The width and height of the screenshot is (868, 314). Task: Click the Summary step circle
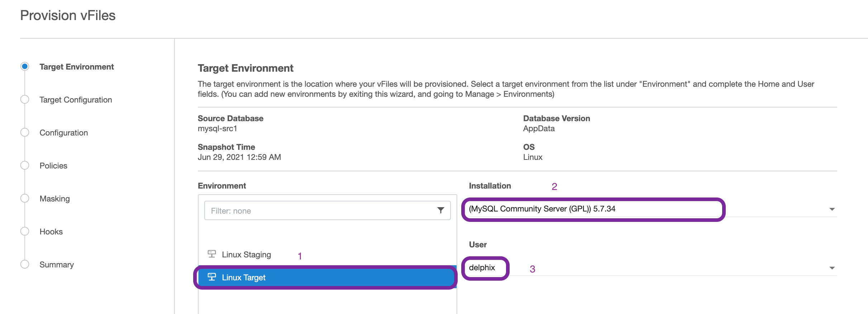pos(25,265)
